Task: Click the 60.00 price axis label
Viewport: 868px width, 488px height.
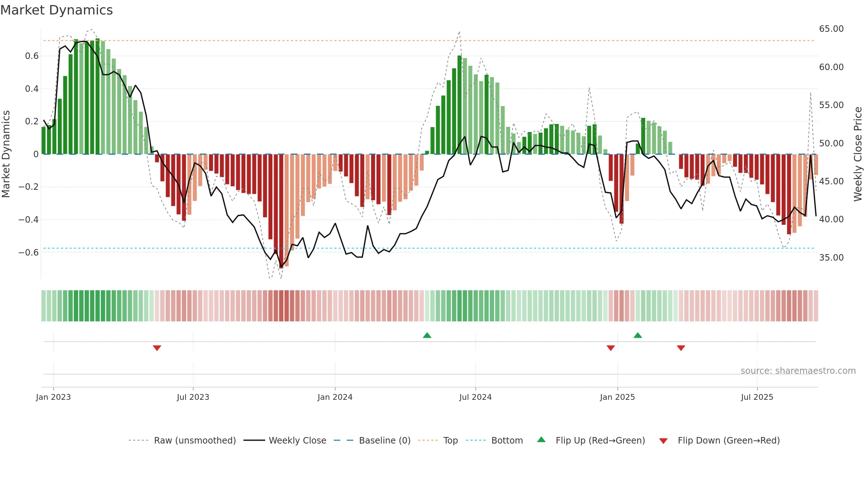Action: pyautogui.click(x=831, y=67)
